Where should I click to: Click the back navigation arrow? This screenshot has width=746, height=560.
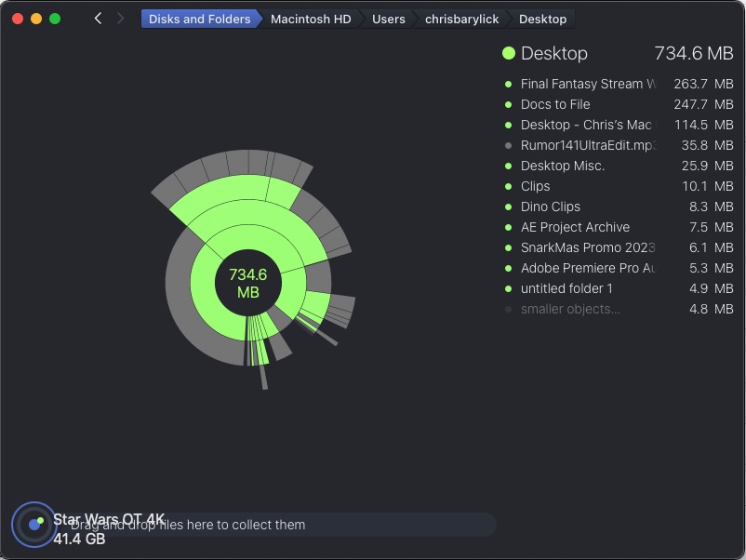[97, 17]
